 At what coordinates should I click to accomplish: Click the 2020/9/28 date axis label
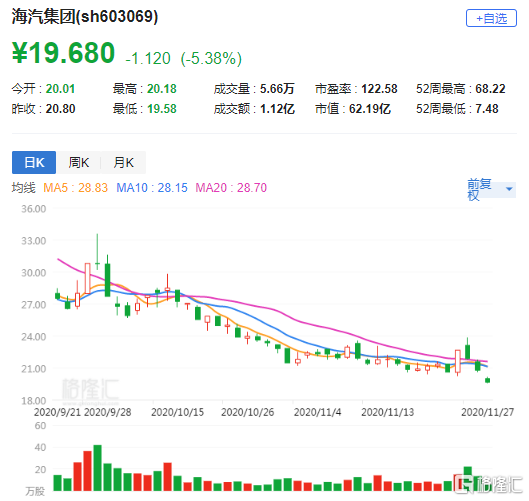coord(108,412)
